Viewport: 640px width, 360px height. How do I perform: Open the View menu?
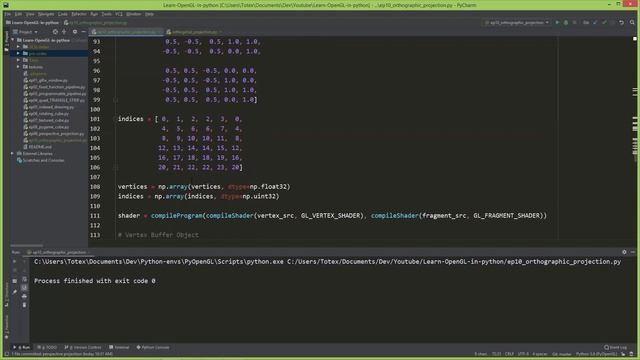click(30, 14)
